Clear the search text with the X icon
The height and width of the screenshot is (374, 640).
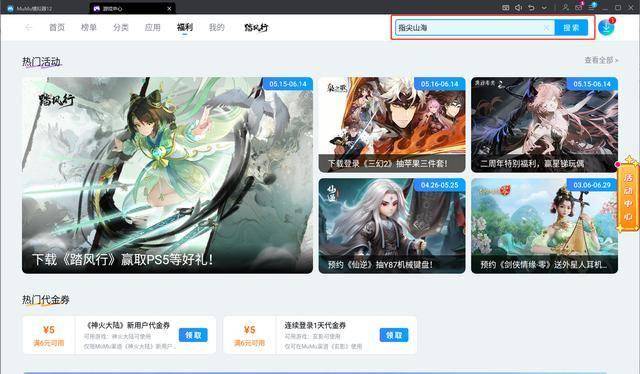tap(546, 28)
